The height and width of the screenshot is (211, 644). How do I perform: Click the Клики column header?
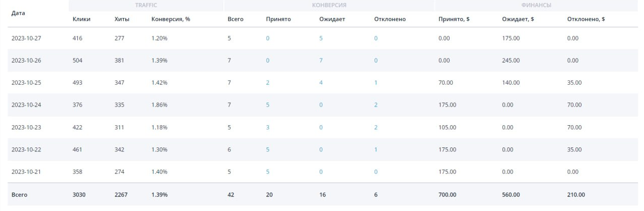[81, 19]
